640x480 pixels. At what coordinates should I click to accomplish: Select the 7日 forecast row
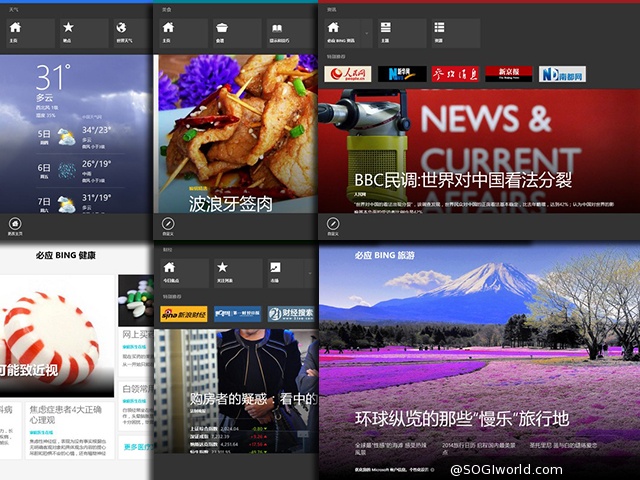click(x=80, y=202)
